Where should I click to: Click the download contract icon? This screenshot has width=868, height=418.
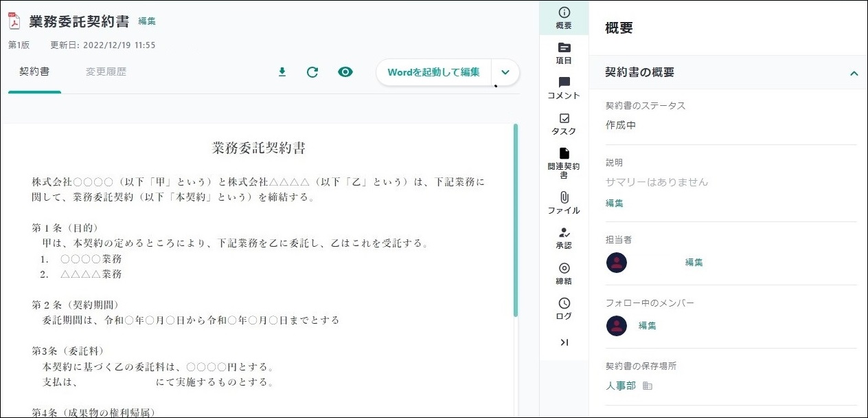pyautogui.click(x=282, y=72)
